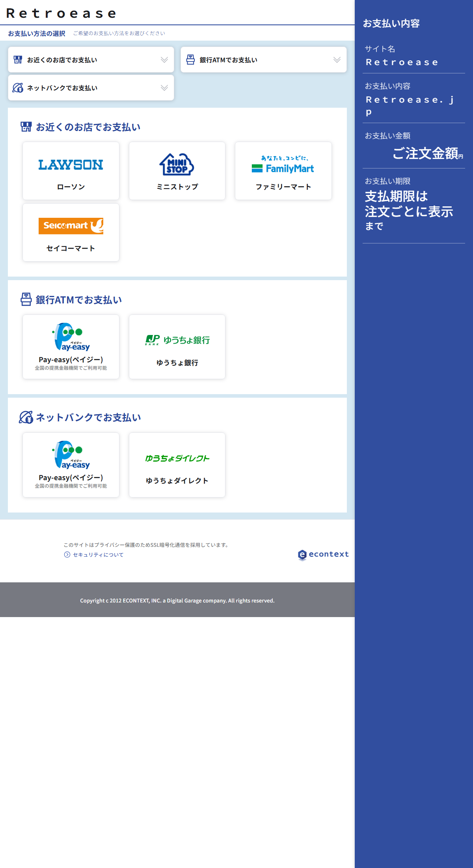Screen dimensions: 473x868
Task: Choose the ゆうちょ銀行 label under ATM payments
Action: tap(177, 363)
